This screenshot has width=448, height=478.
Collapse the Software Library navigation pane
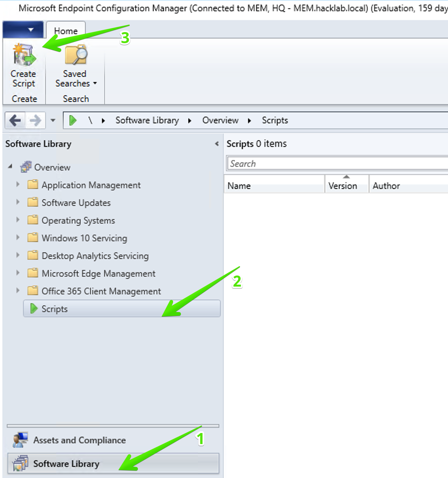pyautogui.click(x=217, y=144)
